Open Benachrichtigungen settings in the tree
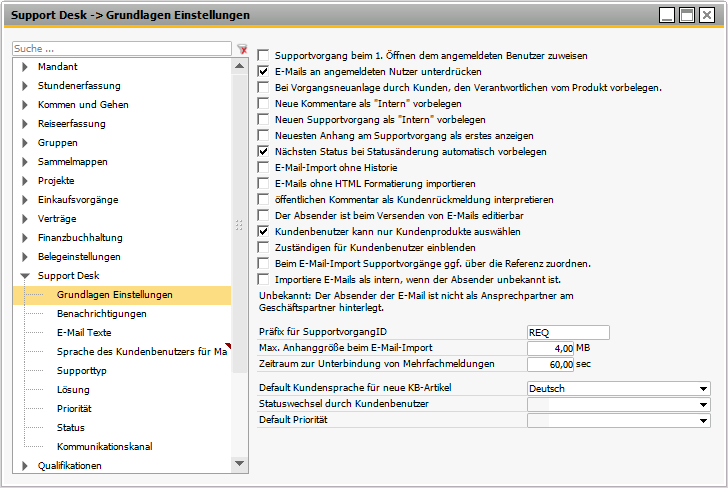This screenshot has height=488, width=728. (102, 314)
